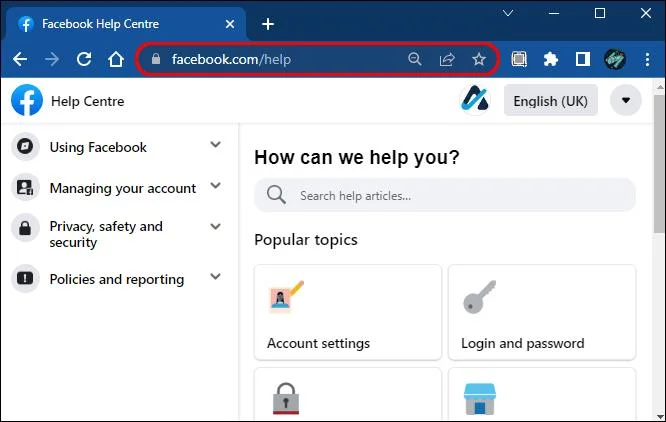Click the zoom magnifier icon in address bar
Screen dimensions: 666x422
point(415,59)
